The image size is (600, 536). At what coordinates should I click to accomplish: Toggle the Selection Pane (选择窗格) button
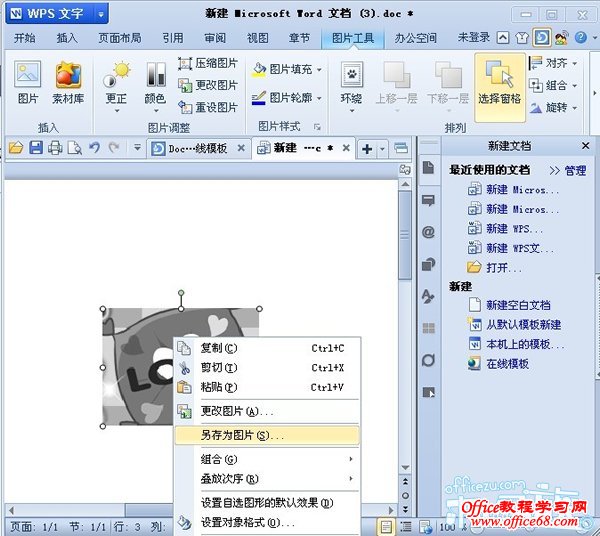pos(499,80)
